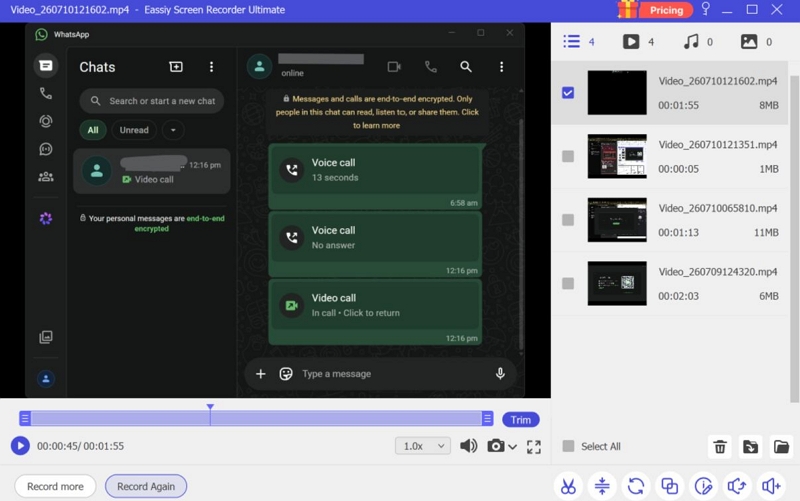The width and height of the screenshot is (800, 501).
Task: Open the file merger tool icon
Action: (x=669, y=486)
